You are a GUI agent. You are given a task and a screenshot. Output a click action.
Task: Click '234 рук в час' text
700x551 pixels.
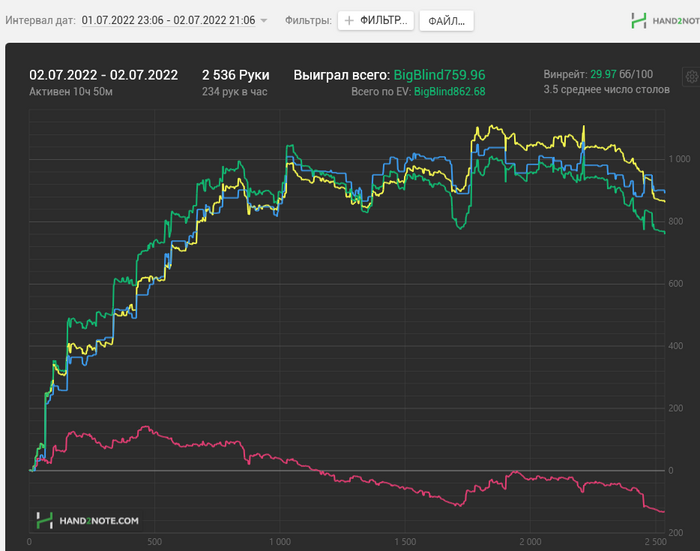[x=234, y=92]
